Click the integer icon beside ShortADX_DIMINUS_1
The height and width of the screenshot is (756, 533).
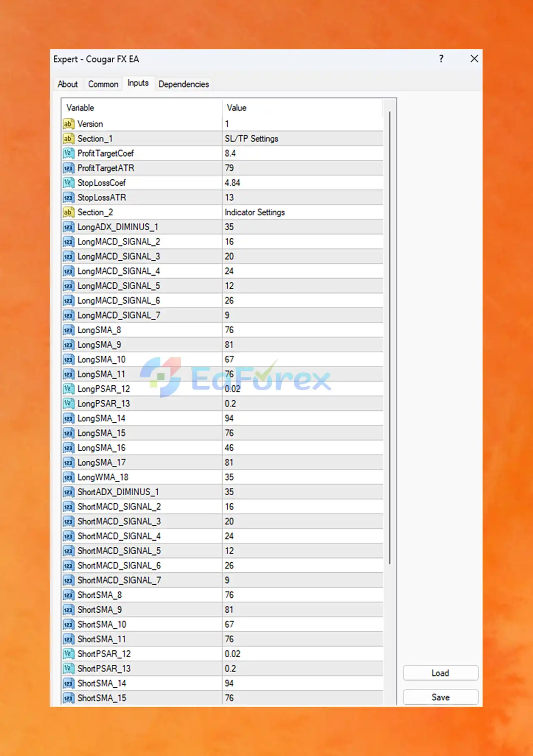point(68,492)
